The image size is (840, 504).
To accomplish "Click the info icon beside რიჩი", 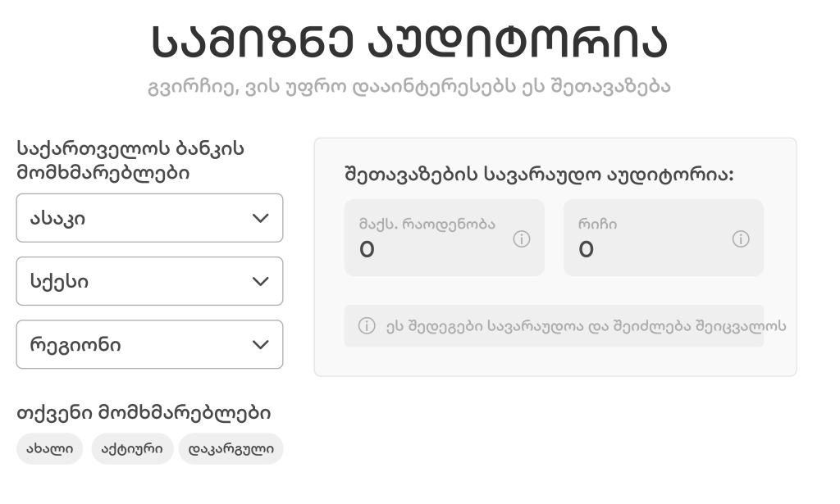I will pyautogui.click(x=741, y=239).
